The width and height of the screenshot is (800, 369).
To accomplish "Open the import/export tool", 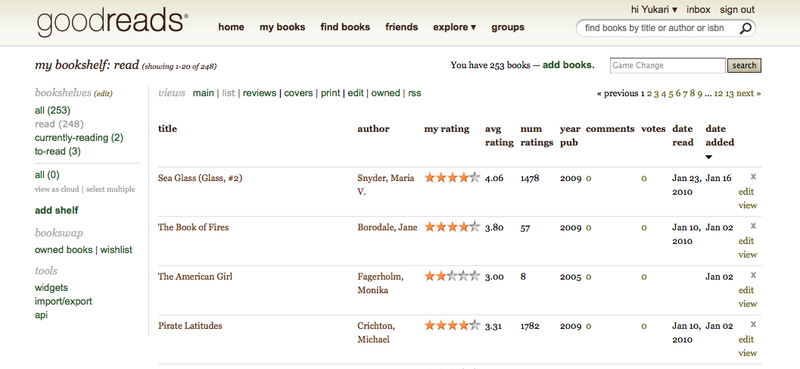I will (x=63, y=301).
